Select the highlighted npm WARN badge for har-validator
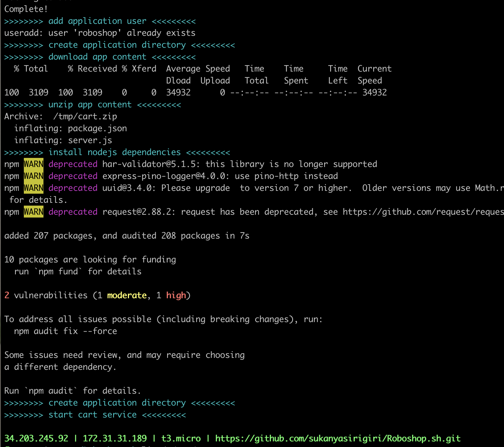The height and width of the screenshot is (447, 504). [x=33, y=164]
